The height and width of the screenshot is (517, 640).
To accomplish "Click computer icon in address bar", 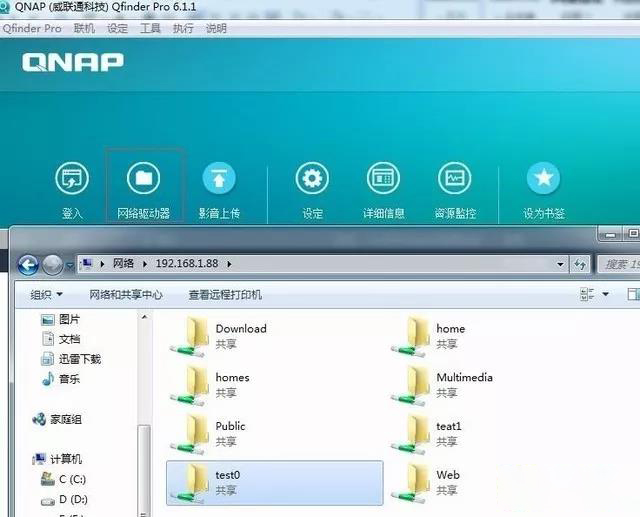I will [x=87, y=264].
